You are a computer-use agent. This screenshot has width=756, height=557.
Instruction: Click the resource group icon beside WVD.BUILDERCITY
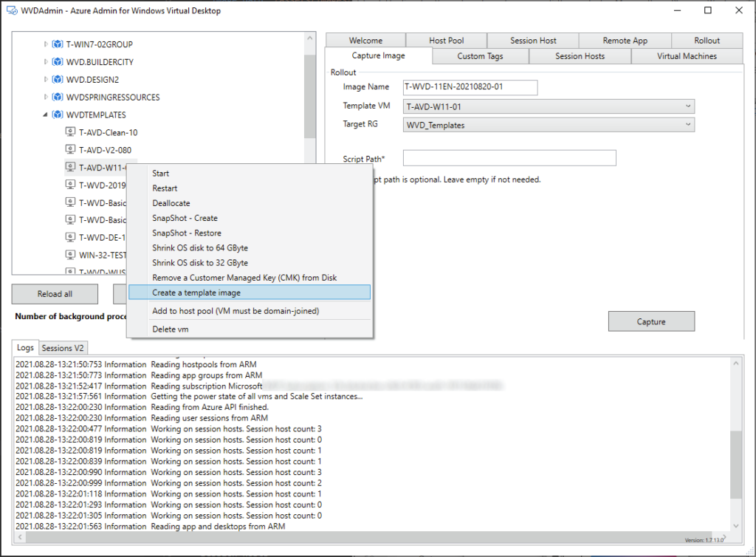(57, 62)
